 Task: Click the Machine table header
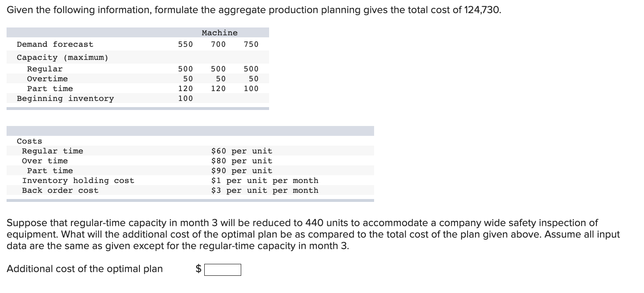point(219,33)
